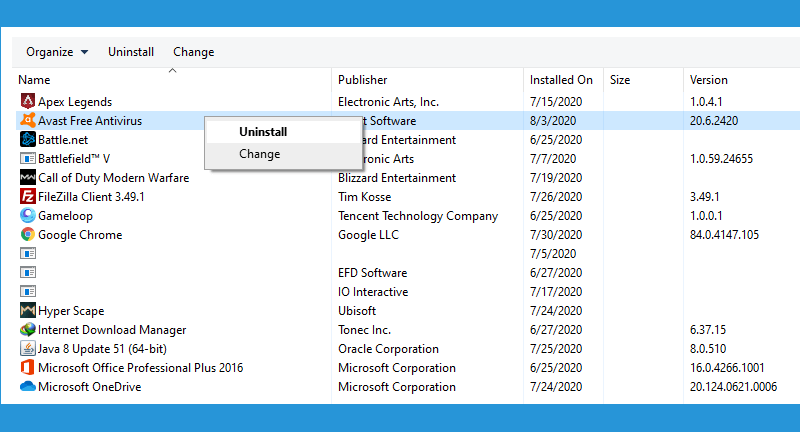Image resolution: width=800 pixels, height=432 pixels.
Task: Click the Hyper Scape program icon
Action: [x=28, y=310]
